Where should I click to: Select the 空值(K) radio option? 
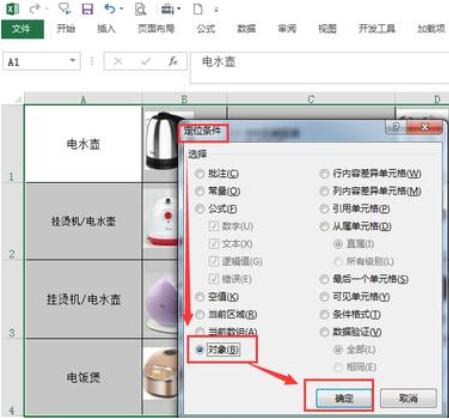(200, 297)
